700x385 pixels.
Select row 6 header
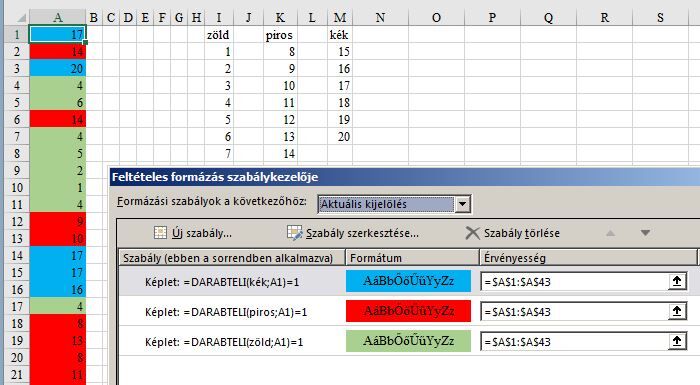(17, 119)
